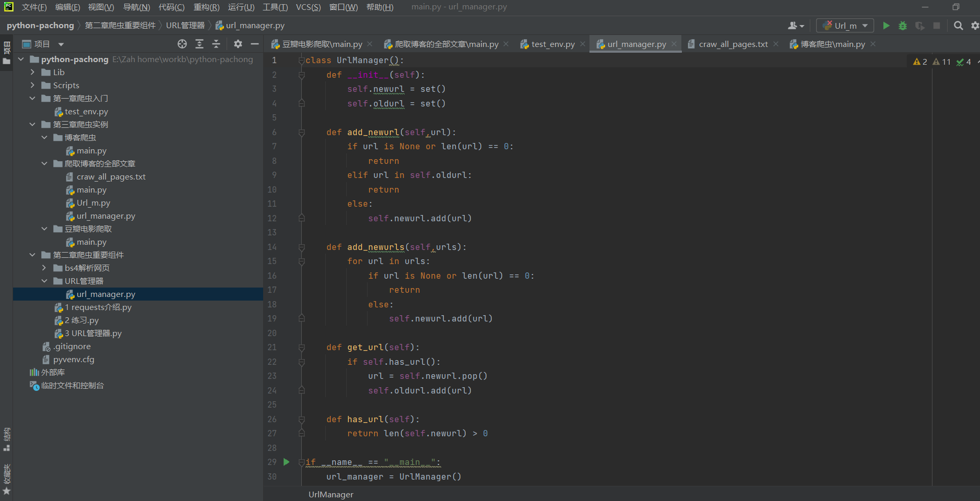Expand the Scripts folder
The image size is (980, 501).
32,86
